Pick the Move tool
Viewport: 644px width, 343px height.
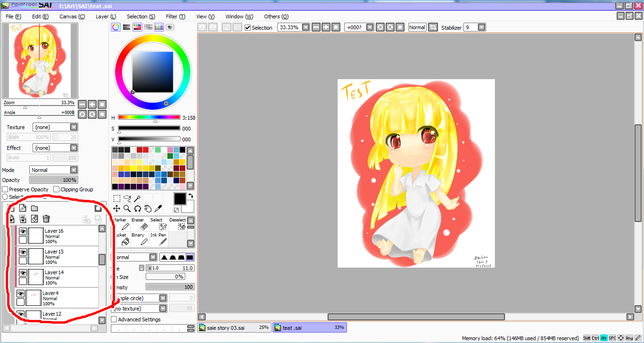[x=117, y=209]
